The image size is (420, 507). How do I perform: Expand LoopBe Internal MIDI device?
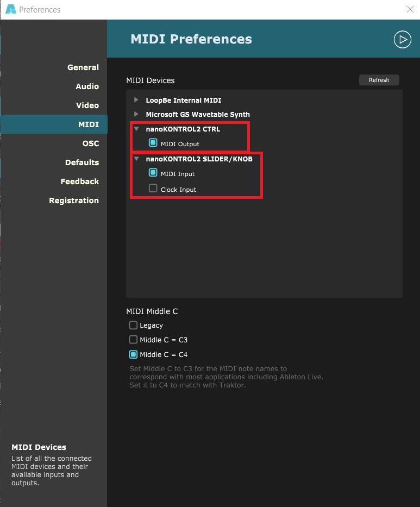[136, 100]
